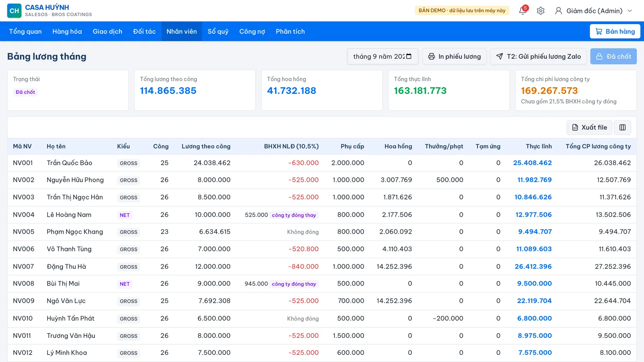This screenshot has width=644, height=362.
Task: Change the tháng 9 năm month field
Action: pos(383,56)
